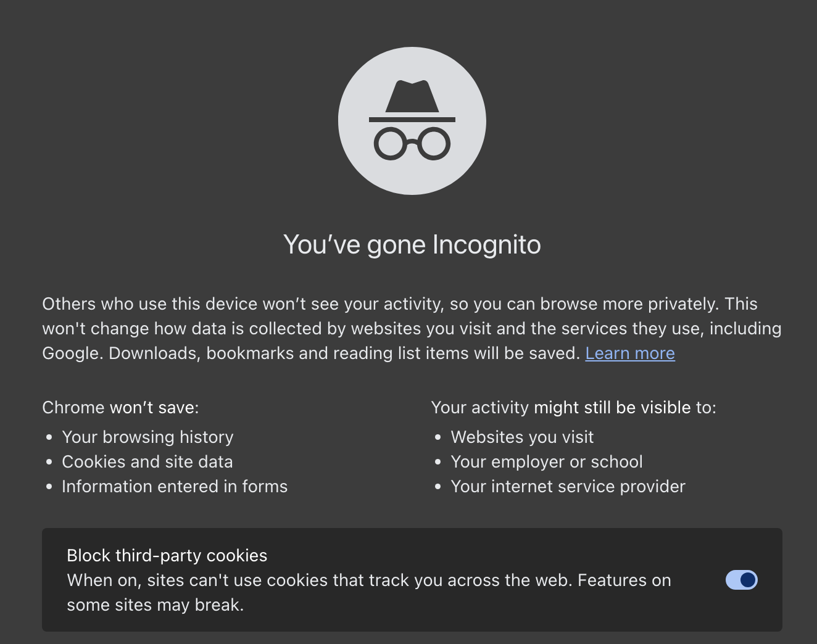
Task: Select the 'Chrome won't save:' heading
Action: (x=120, y=408)
